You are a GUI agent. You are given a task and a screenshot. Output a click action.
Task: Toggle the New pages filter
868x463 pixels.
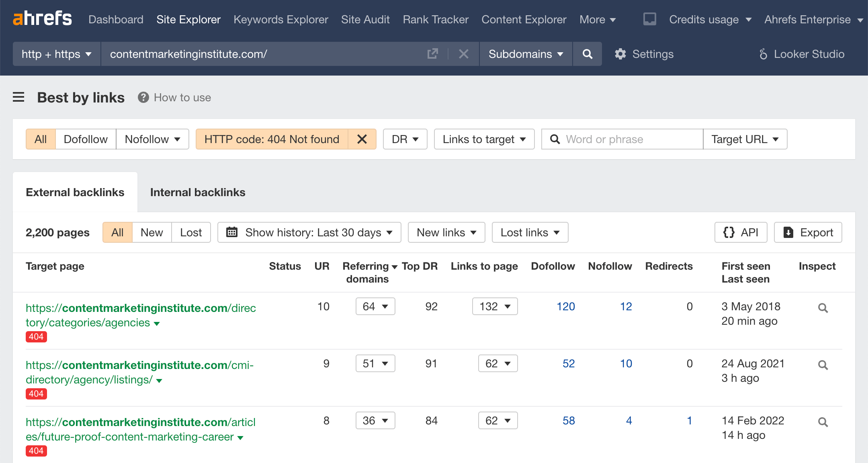(x=151, y=232)
